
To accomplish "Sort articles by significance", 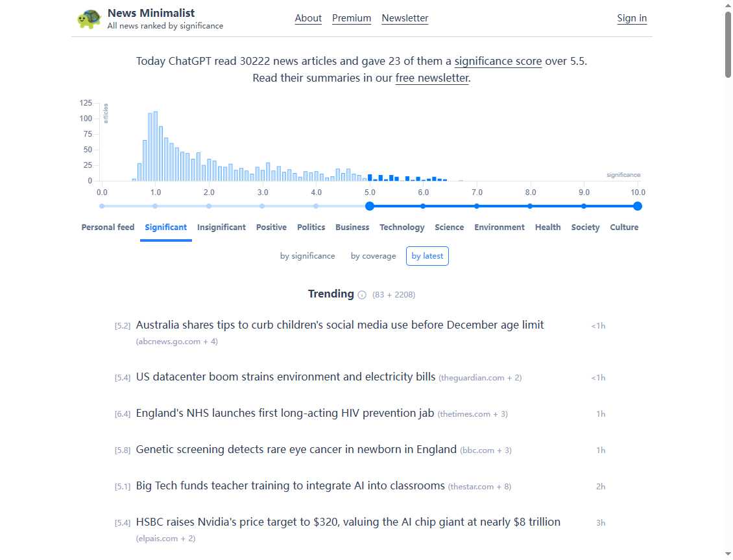I will coord(307,256).
